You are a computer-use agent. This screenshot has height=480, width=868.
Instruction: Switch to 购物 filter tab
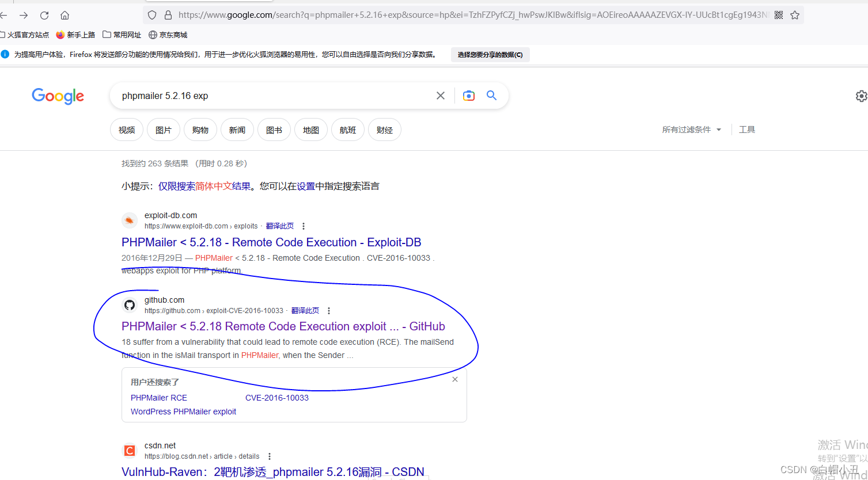200,130
